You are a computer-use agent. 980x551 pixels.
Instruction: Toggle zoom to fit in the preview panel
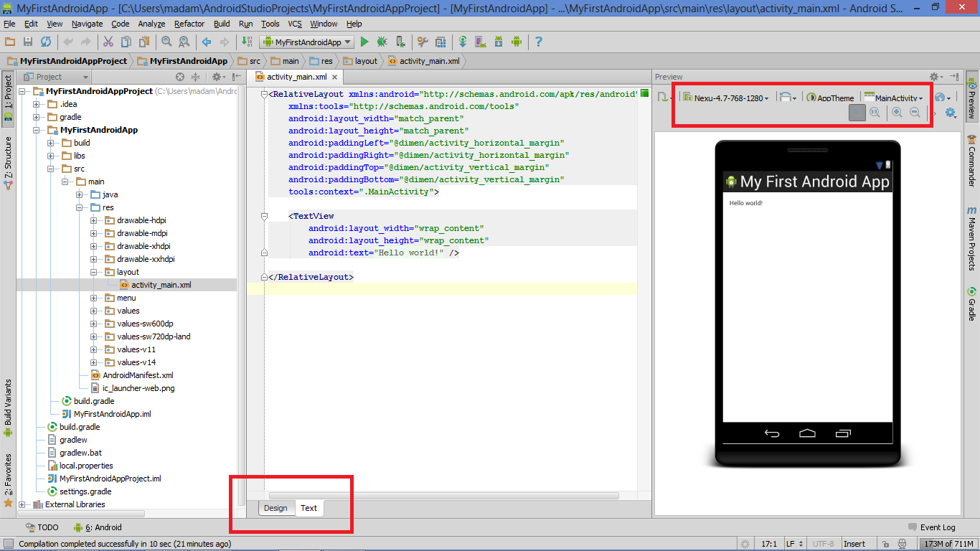point(857,113)
